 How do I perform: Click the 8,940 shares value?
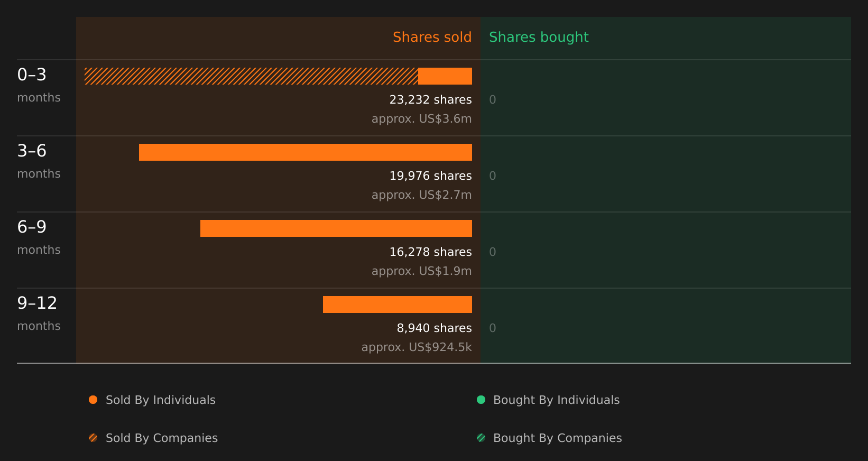[x=434, y=328]
